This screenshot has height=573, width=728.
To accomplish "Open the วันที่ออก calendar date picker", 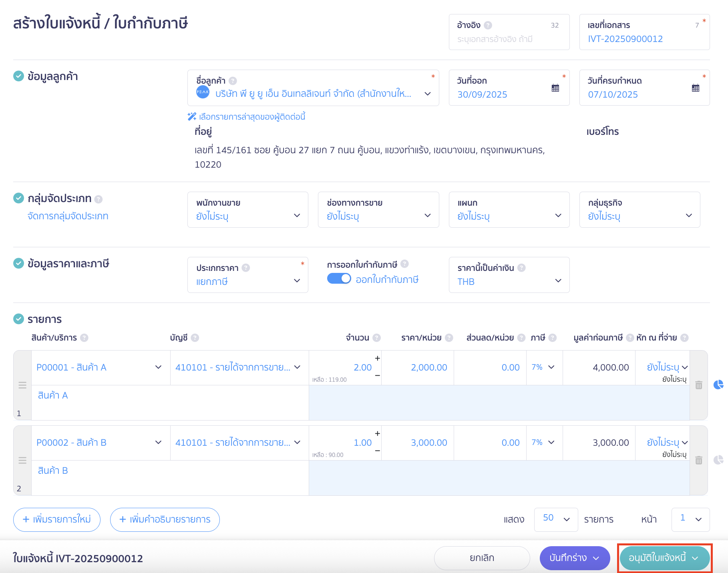I will [556, 88].
